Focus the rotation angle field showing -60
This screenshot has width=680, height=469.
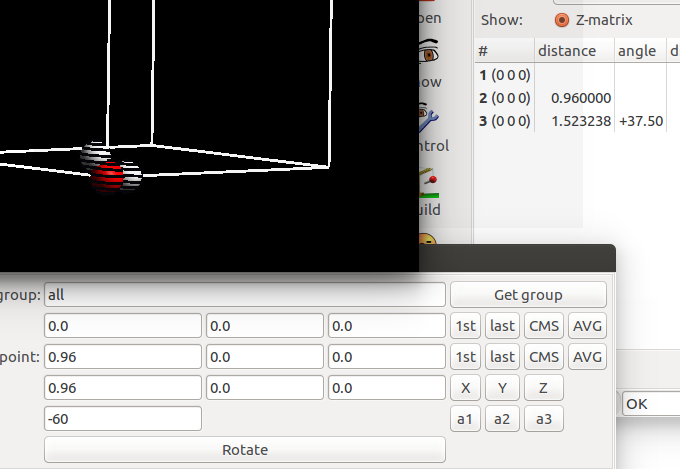point(123,419)
